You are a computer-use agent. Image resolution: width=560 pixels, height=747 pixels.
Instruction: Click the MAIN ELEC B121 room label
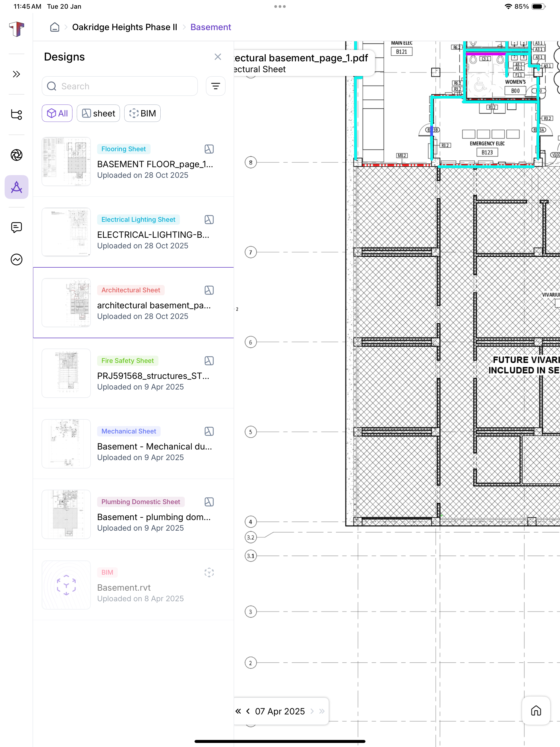(x=402, y=48)
